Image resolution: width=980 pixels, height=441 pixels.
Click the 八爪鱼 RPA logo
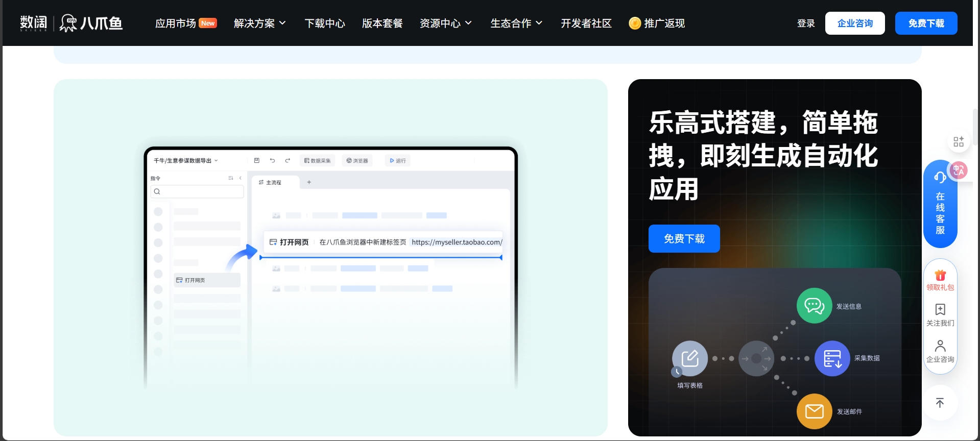click(91, 23)
